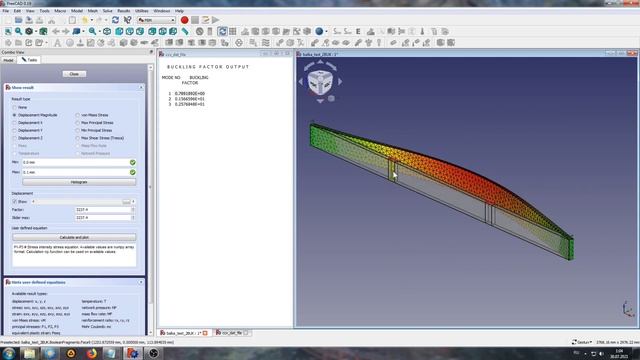Select Displacement X result type
Viewport: 640px width, 360px height.
[15, 123]
